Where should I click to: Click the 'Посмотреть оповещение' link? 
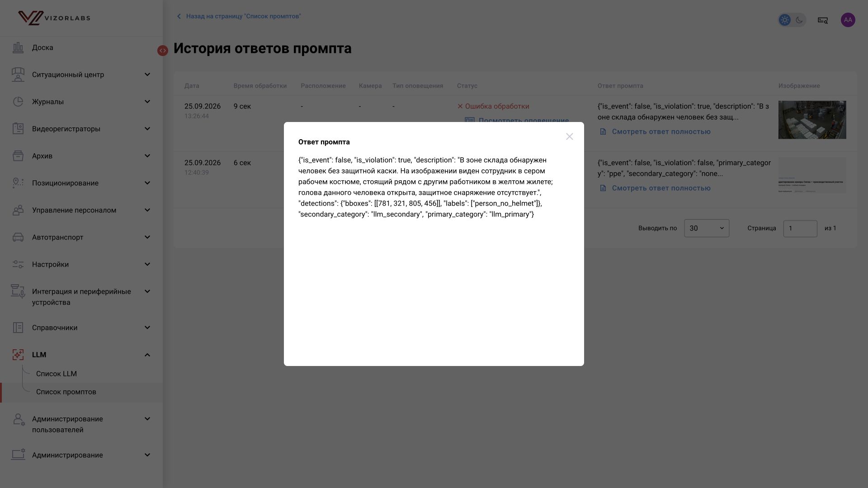(517, 120)
